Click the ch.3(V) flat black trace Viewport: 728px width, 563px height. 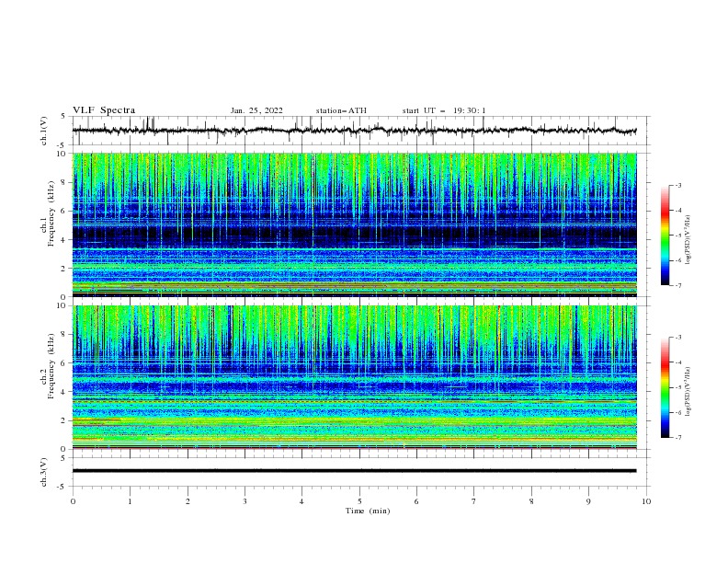tap(354, 471)
